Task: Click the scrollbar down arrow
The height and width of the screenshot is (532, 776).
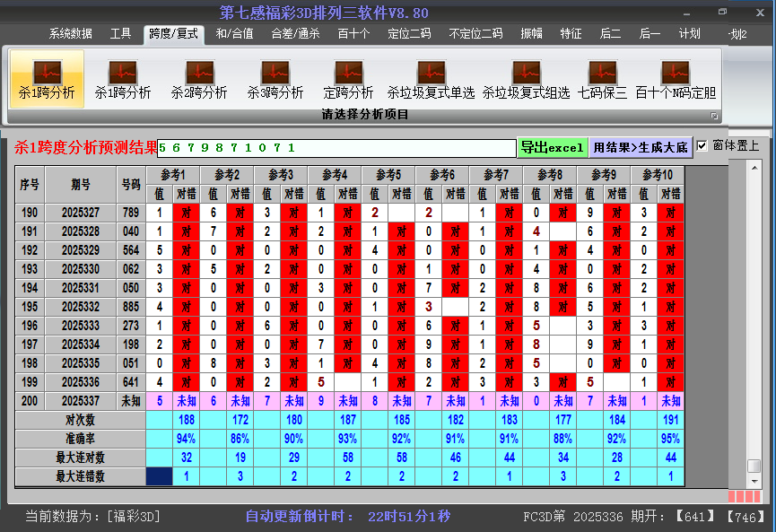Action: (754, 480)
